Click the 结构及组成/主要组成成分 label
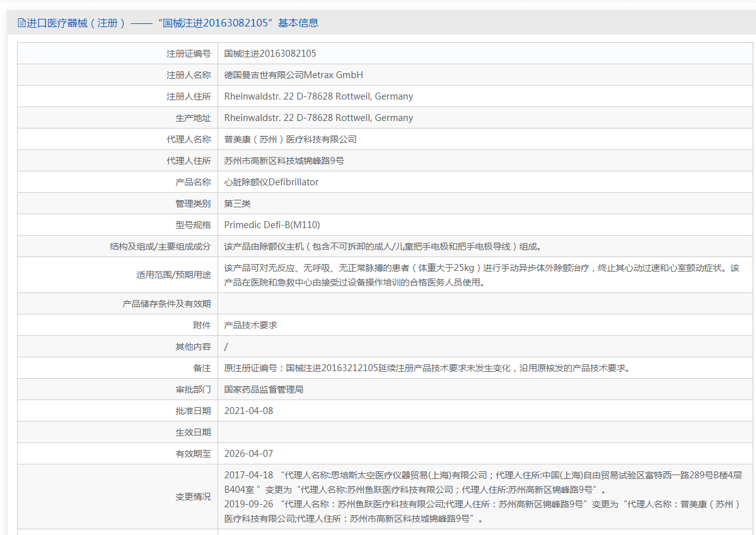Screen dimensions: 756x535 pos(160,246)
